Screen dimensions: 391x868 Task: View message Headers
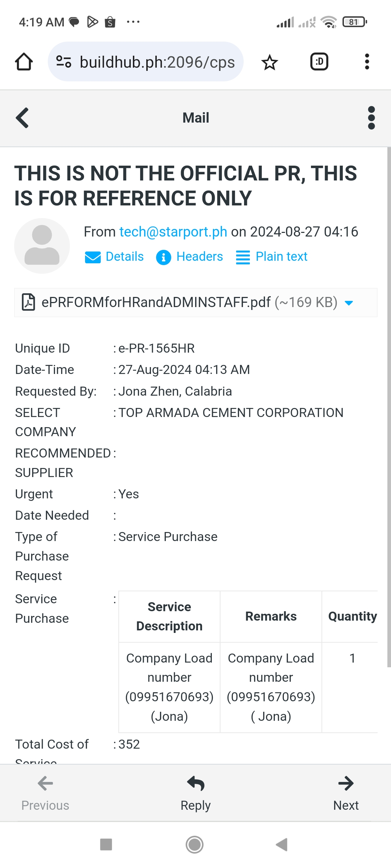coord(190,257)
